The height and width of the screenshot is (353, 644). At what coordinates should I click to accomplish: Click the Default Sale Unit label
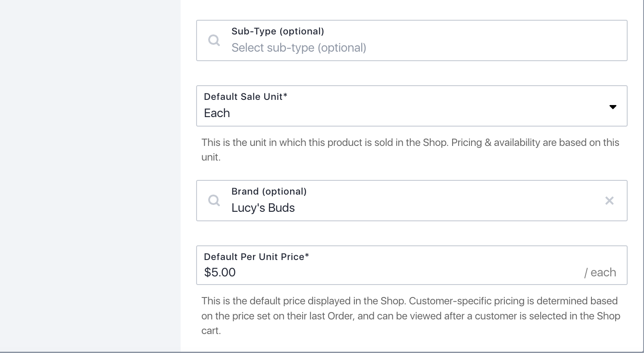[246, 96]
